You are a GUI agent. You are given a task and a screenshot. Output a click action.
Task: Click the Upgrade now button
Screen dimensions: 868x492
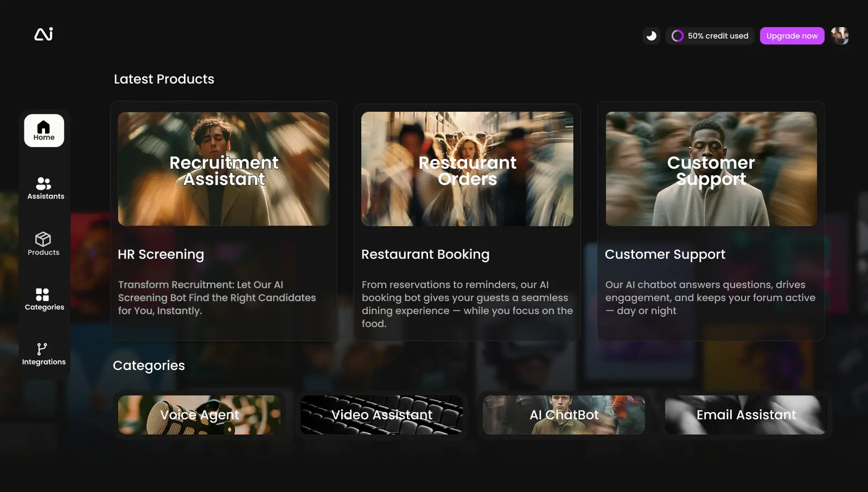point(792,36)
